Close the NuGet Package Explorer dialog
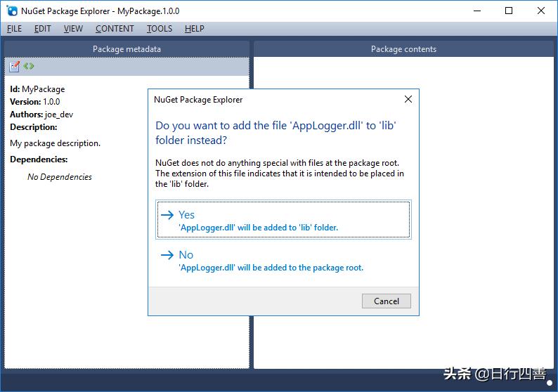This screenshot has width=558, height=392. coord(408,99)
